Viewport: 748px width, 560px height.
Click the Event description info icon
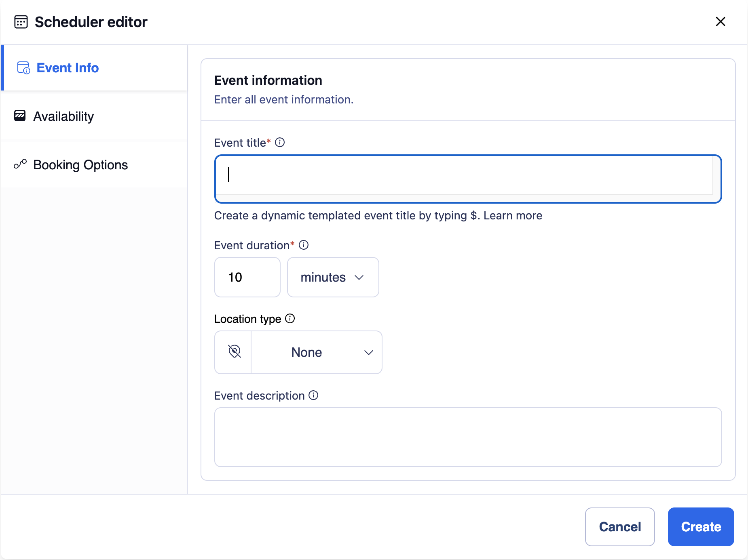[x=314, y=396]
